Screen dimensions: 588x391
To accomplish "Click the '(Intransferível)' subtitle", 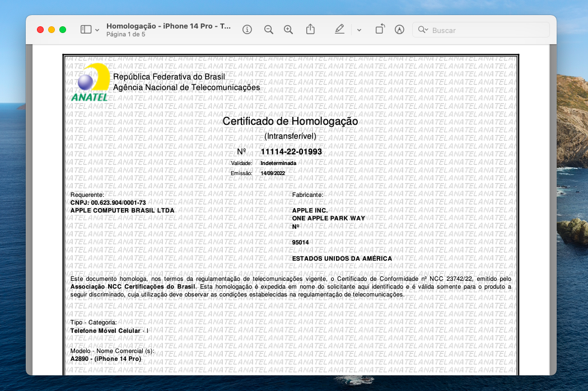I will [x=290, y=136].
